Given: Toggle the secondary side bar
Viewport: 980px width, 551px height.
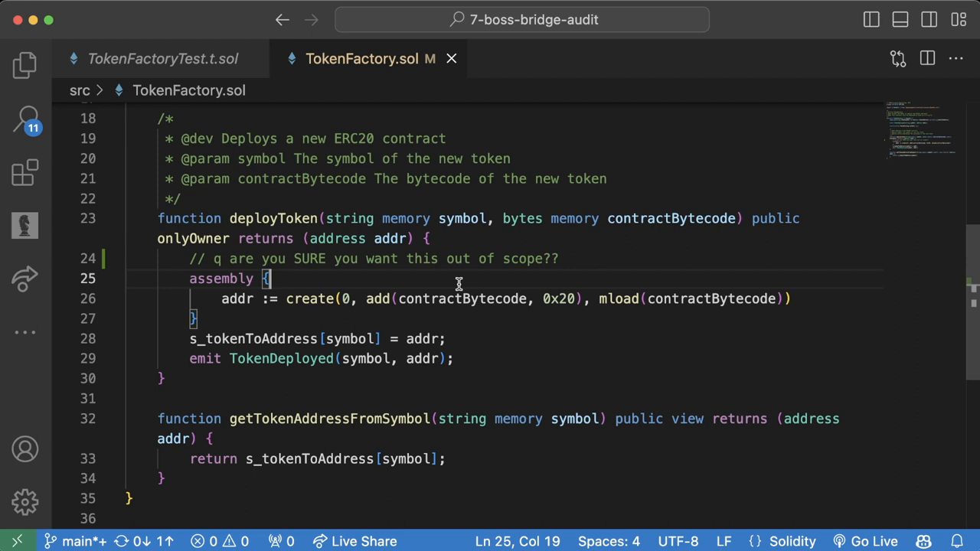Looking at the screenshot, I should click(x=929, y=20).
